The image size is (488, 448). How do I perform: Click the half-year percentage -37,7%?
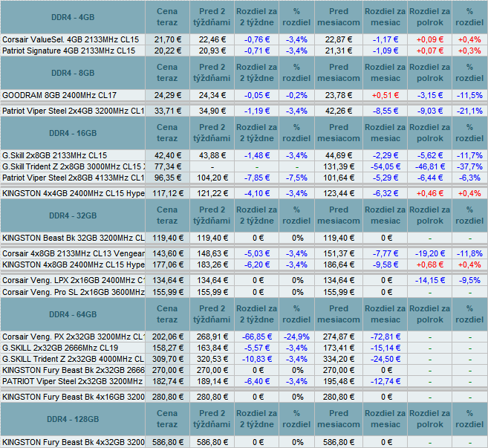tap(469, 166)
